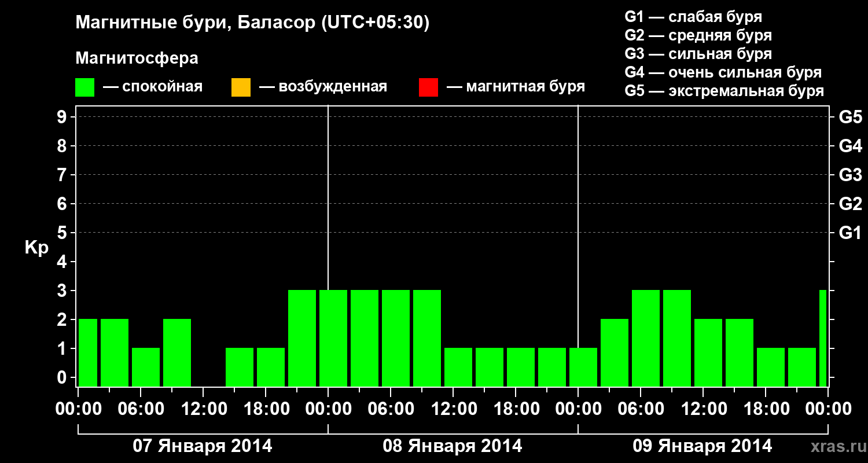Click the 'Kp' axis title
Image resolution: width=868 pixels, height=463 pixels.
pyautogui.click(x=36, y=248)
